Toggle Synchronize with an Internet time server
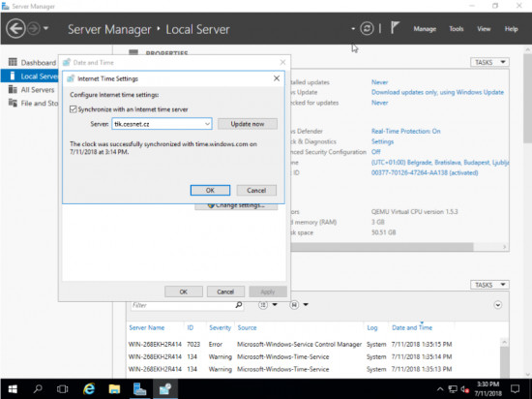The image size is (532, 399). coord(73,109)
